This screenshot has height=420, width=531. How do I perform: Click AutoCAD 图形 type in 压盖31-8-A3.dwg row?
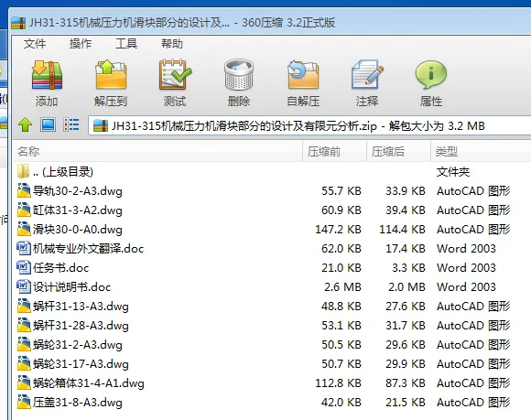[x=473, y=403]
